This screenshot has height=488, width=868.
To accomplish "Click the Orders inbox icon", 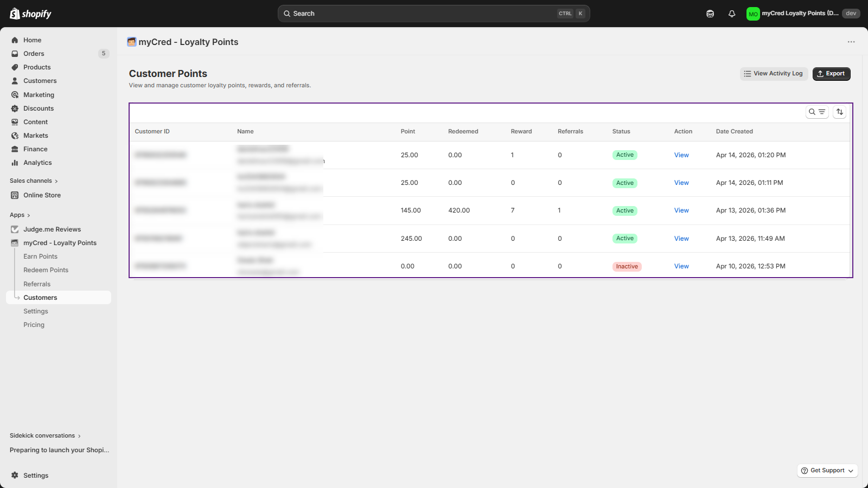I will [x=15, y=54].
